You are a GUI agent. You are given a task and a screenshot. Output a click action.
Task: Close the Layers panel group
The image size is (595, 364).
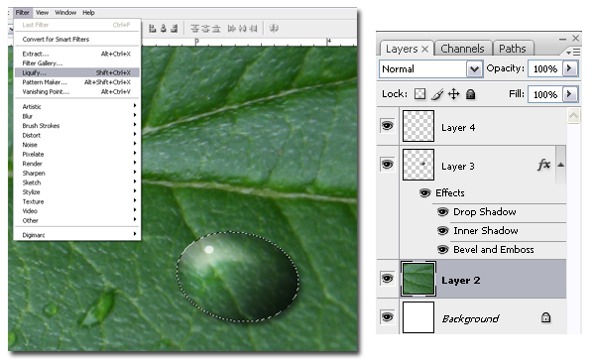pos(575,38)
